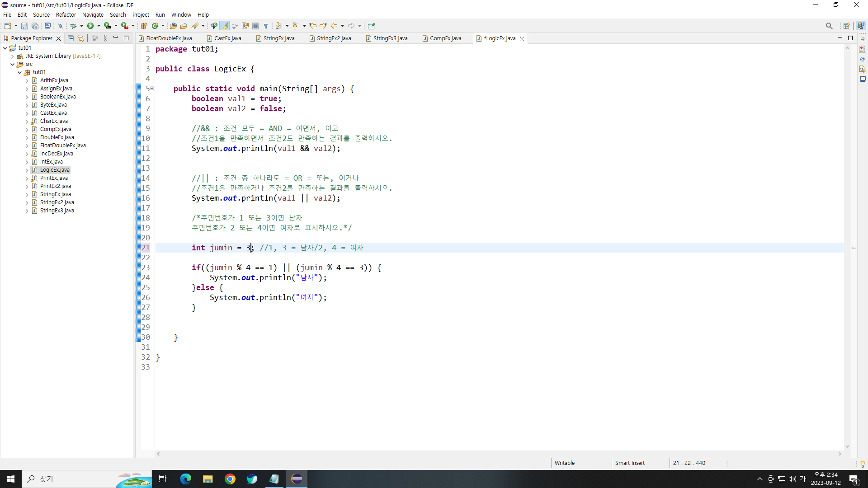
Task: Open Chrome from the Windows taskbar
Action: coord(230,479)
